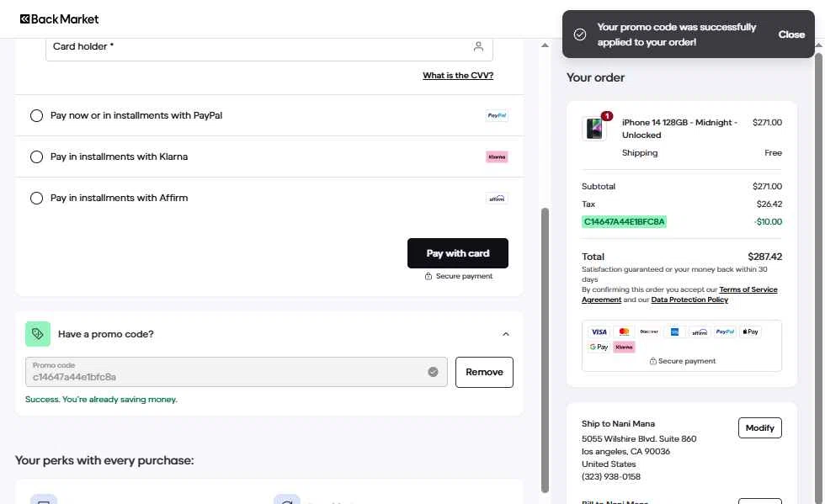Click the Klarna pink logo badge

click(497, 157)
